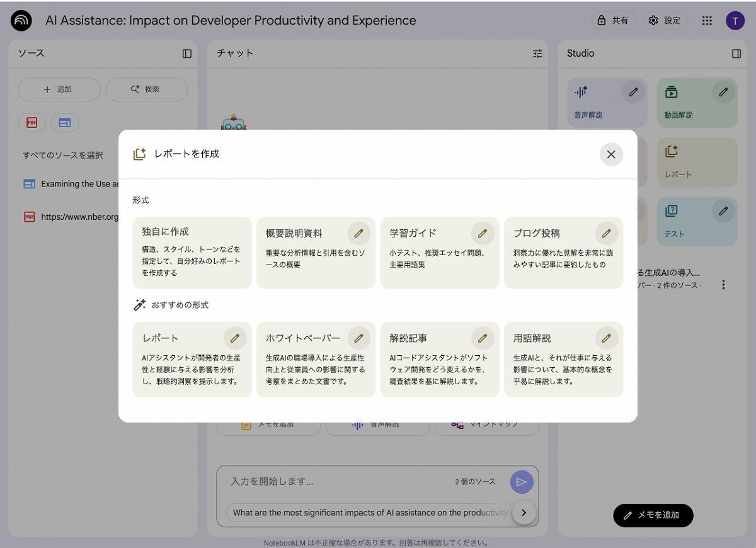Open chat configuration settings icon
This screenshot has height=548, width=756.
click(537, 54)
